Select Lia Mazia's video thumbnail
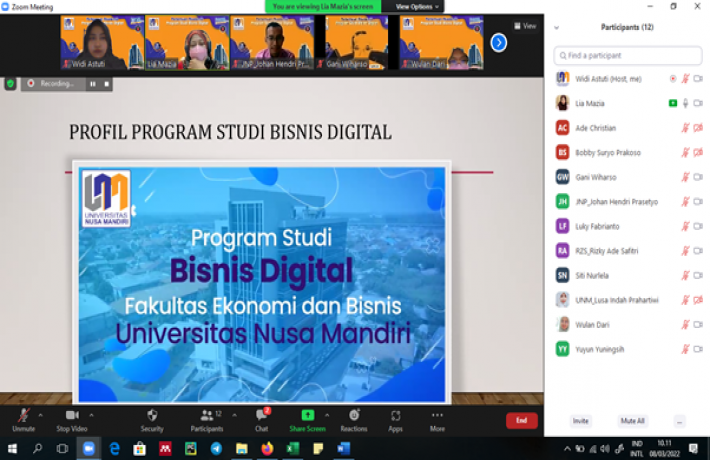 click(187, 43)
